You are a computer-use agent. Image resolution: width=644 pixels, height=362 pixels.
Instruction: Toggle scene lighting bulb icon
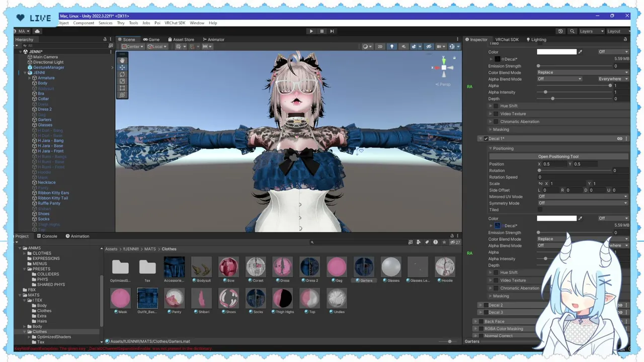pyautogui.click(x=392, y=47)
